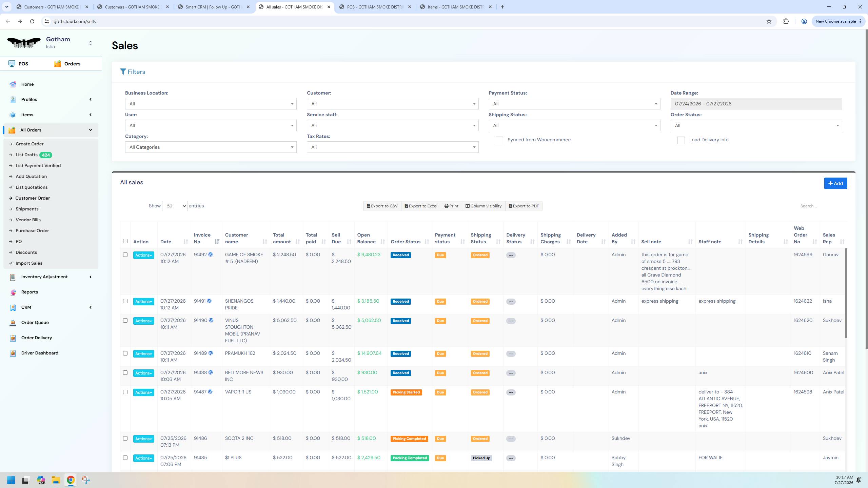Open Actions dropdown for invoice 91490
The width and height of the screenshot is (868, 488).
pos(143,321)
